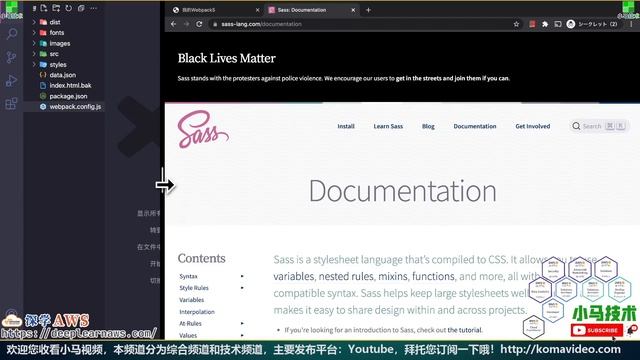Open the Get Involved nav item
The image size is (640, 360).
[533, 126]
